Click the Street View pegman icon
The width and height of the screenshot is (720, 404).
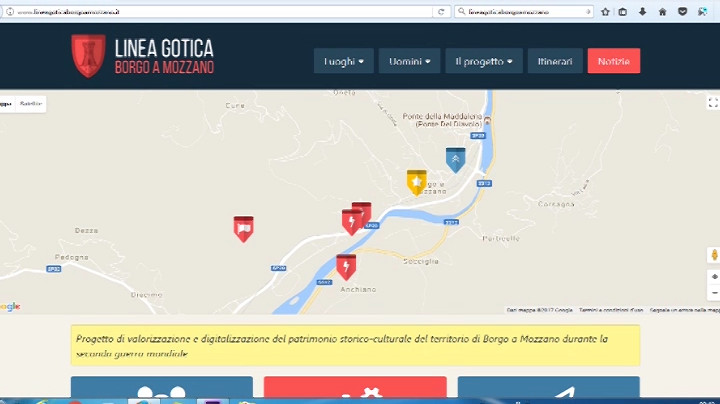tap(713, 255)
